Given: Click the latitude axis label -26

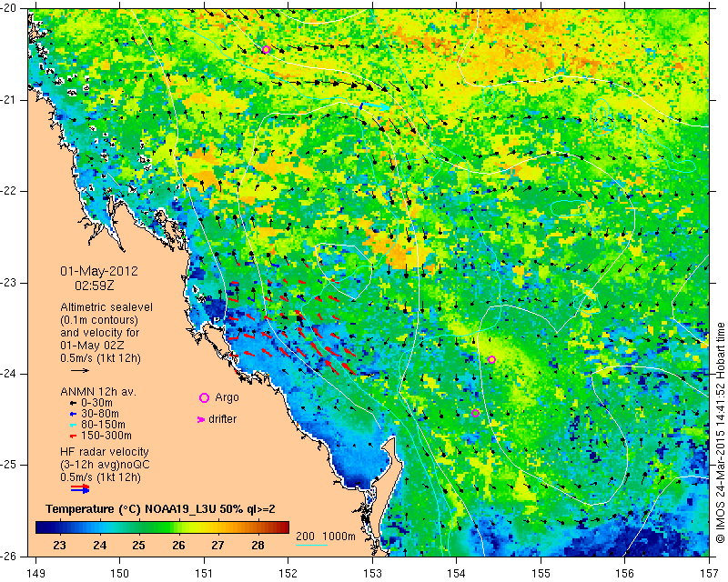Looking at the screenshot, I should tap(9, 557).
